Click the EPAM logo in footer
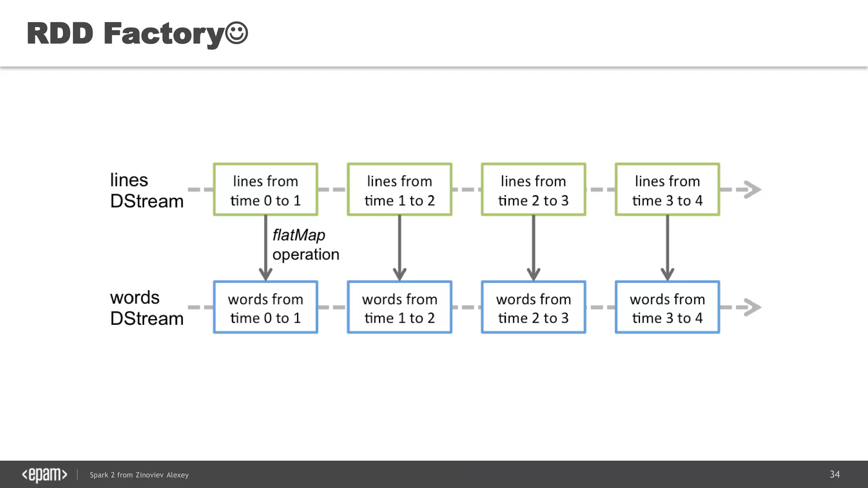Viewport: 868px width, 488px height. tap(45, 475)
